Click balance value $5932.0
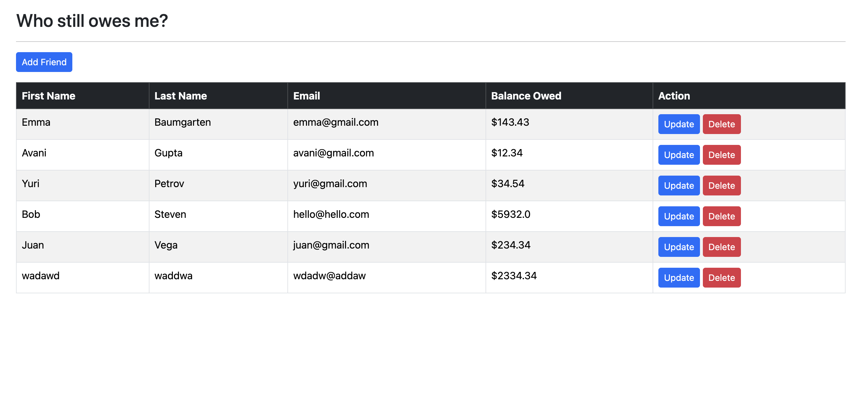This screenshot has height=412, width=868. click(511, 214)
